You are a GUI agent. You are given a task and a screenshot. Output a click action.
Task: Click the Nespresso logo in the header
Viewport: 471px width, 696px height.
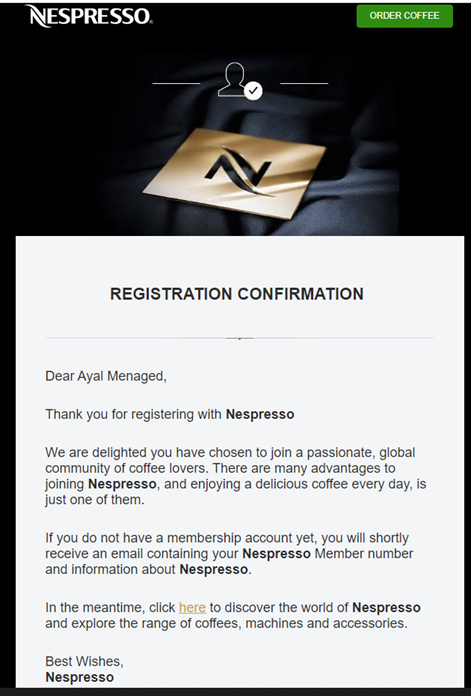coord(89,16)
